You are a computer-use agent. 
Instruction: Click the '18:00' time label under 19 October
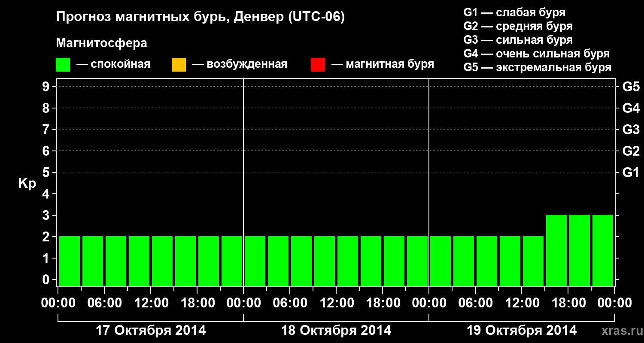568,303
